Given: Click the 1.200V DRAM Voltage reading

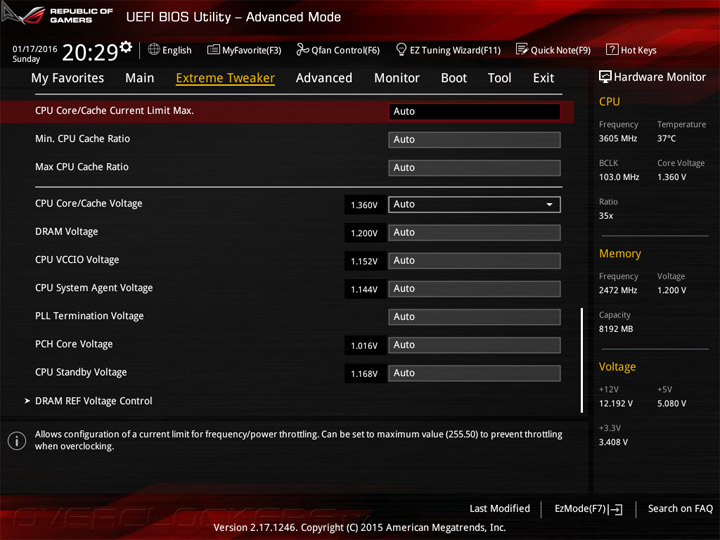Looking at the screenshot, I should (x=365, y=233).
